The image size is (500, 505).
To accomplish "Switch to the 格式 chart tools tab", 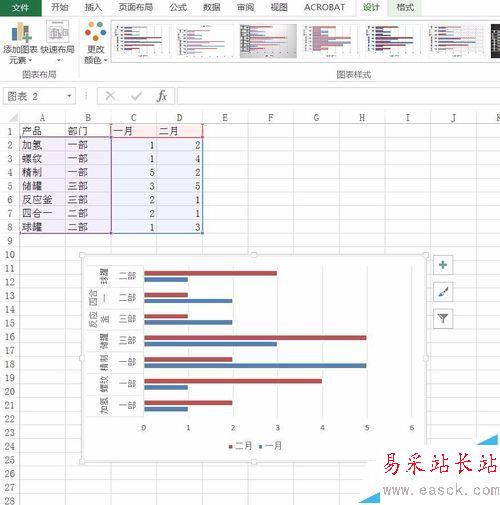I will [x=405, y=7].
